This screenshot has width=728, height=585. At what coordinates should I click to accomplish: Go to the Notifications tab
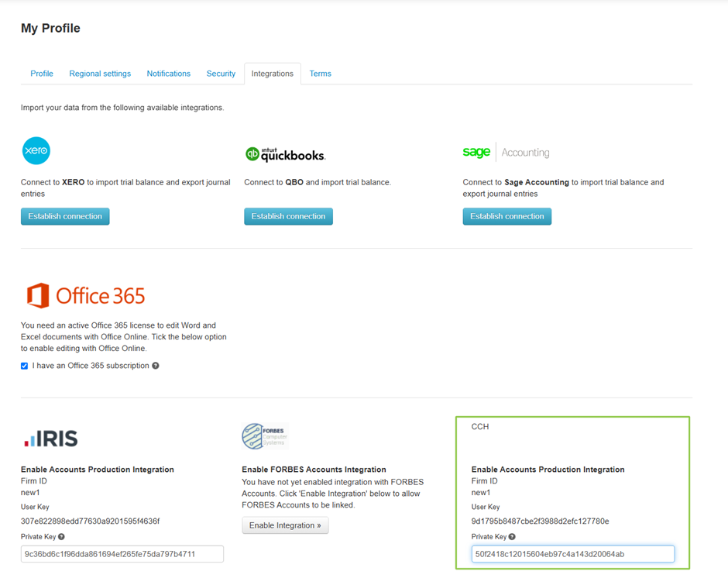coord(168,74)
